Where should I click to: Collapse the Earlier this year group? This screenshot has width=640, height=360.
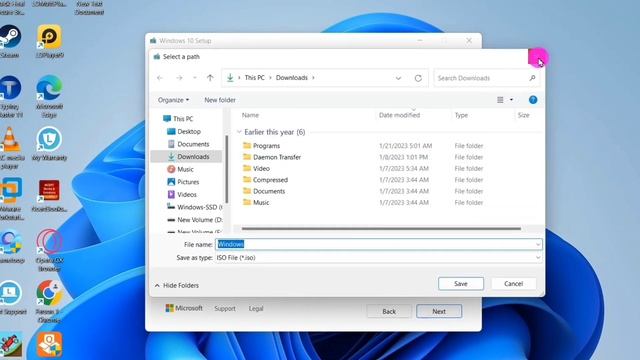click(x=239, y=132)
